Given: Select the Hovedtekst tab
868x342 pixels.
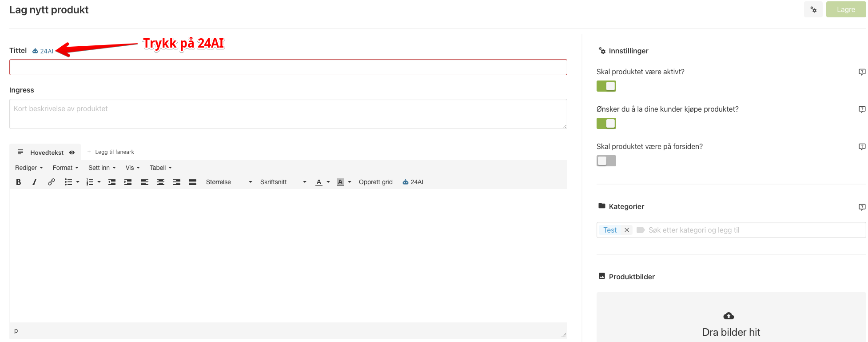Looking at the screenshot, I should [x=46, y=153].
